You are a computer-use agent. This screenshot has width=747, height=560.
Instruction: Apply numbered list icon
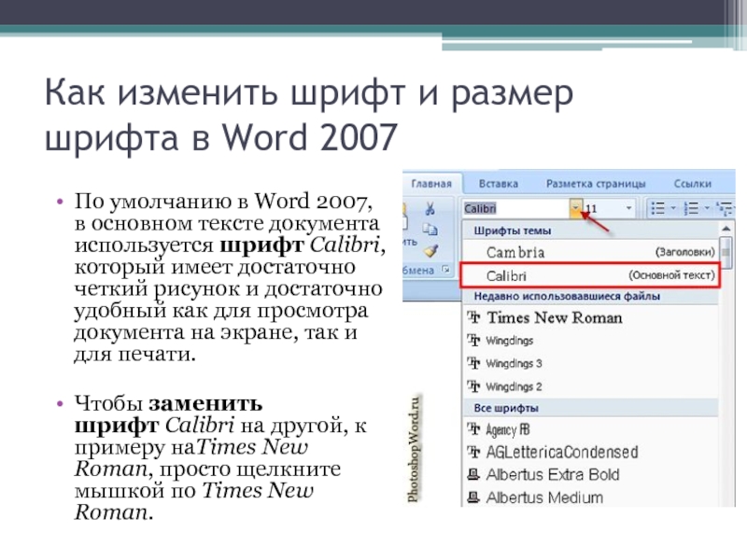pos(691,208)
